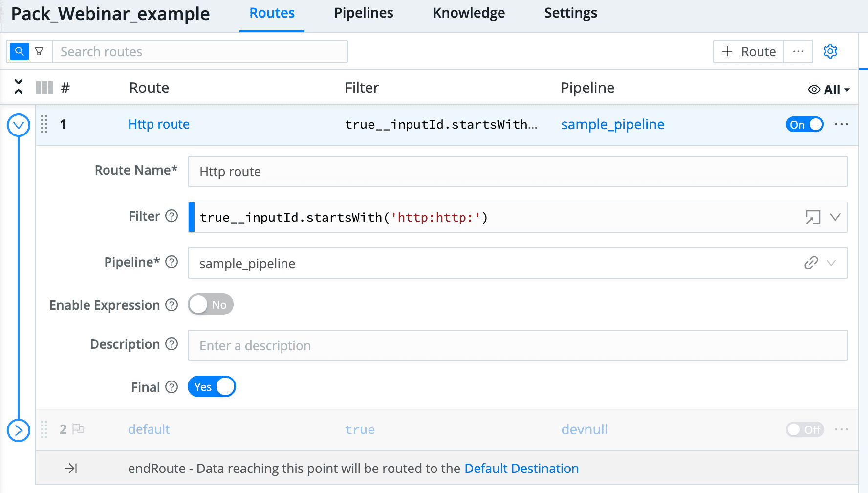Disable the Final Yes toggle
The width and height of the screenshot is (868, 493).
click(x=212, y=387)
